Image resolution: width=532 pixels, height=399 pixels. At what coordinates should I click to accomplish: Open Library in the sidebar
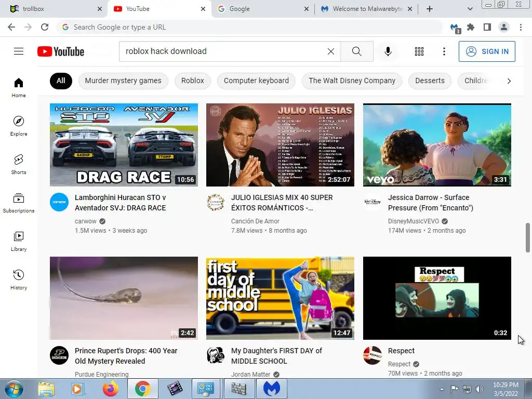[19, 241]
